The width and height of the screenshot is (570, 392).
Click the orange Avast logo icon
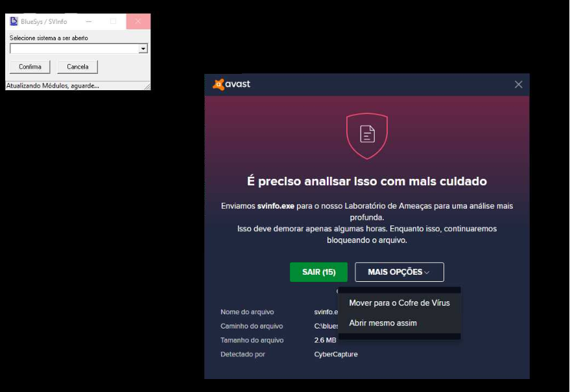pyautogui.click(x=218, y=84)
